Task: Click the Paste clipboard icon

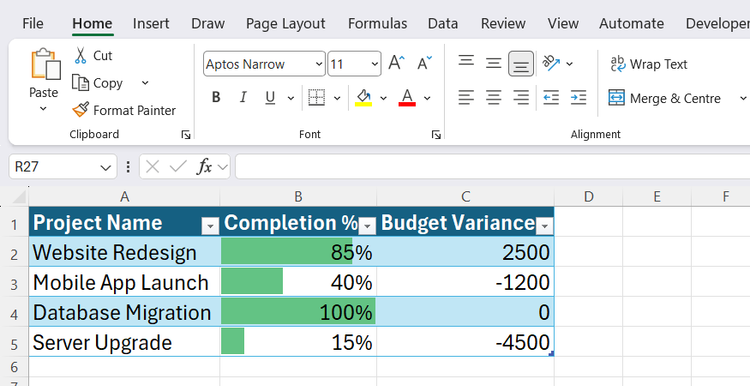Action: [46, 65]
